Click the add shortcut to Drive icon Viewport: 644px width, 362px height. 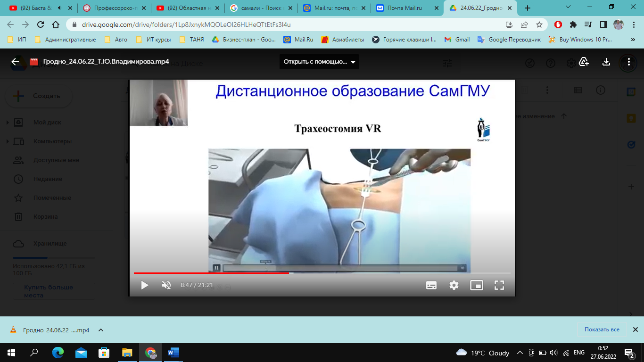coord(584,62)
